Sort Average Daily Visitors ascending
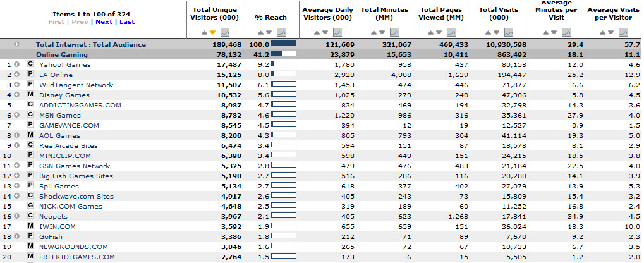Viewport: 644px width, 263px height. (x=317, y=32)
